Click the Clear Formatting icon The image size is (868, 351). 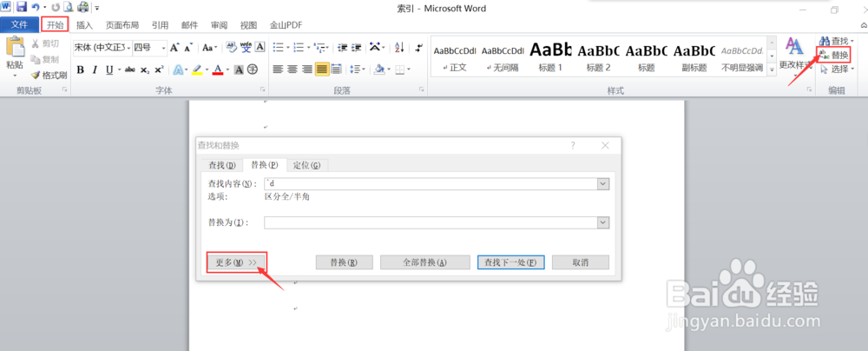click(232, 47)
